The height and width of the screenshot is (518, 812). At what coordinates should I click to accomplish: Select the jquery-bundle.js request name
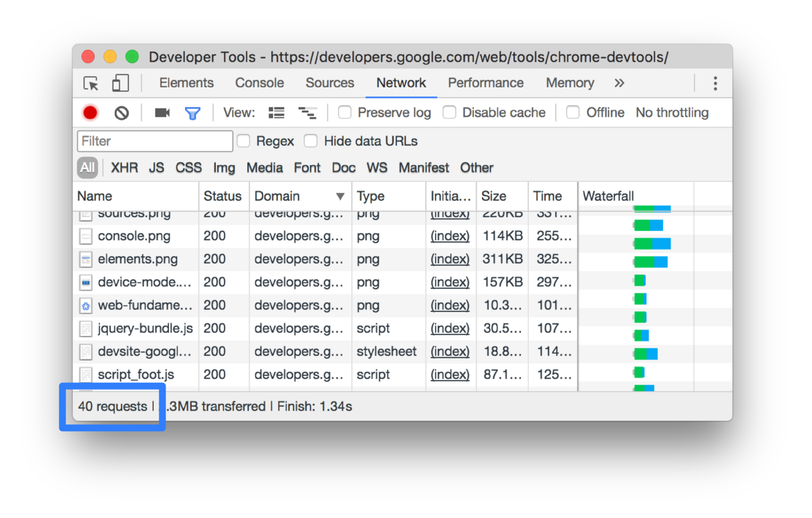pos(145,329)
